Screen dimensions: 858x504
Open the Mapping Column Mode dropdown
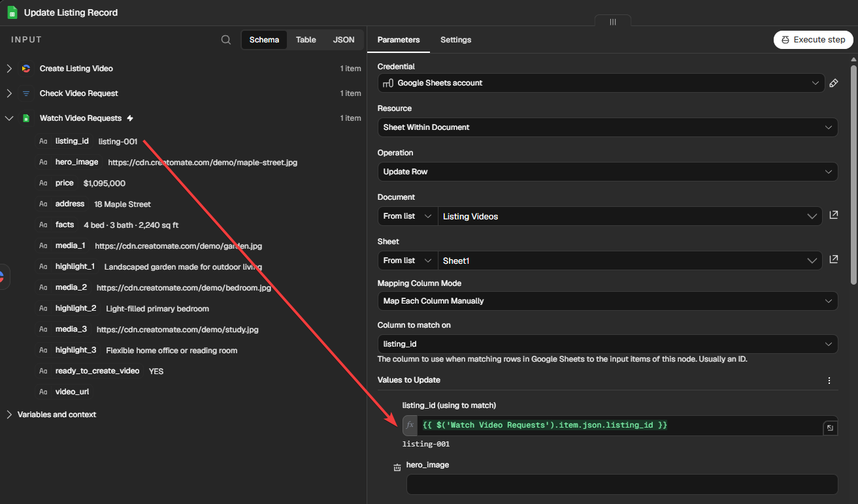tap(608, 301)
